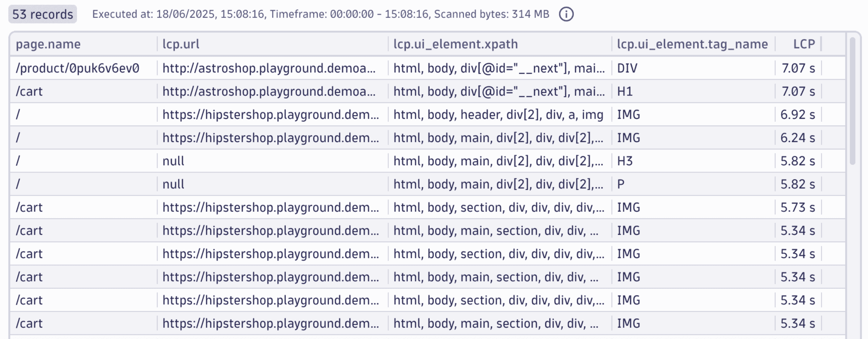The height and width of the screenshot is (339, 868).
Task: Select the H3 tag_name cell
Action: [625, 161]
